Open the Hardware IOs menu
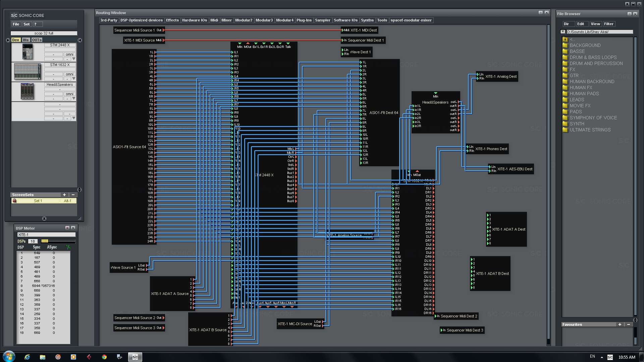644x362 pixels. tap(195, 20)
